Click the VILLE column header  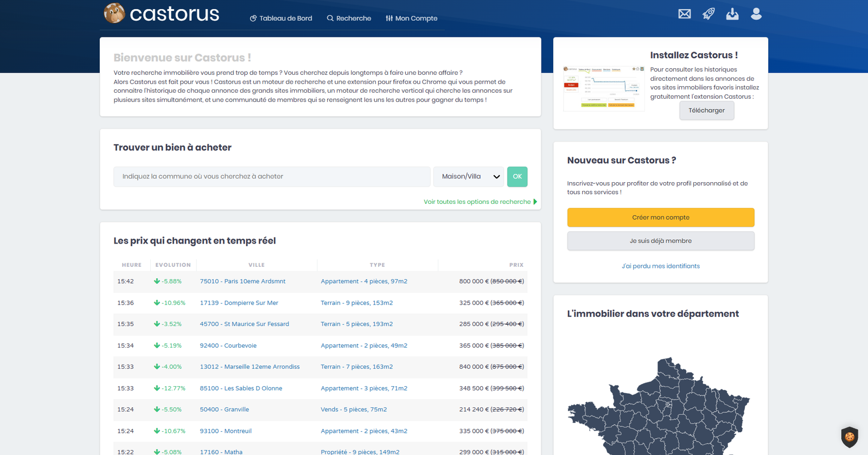coord(257,265)
